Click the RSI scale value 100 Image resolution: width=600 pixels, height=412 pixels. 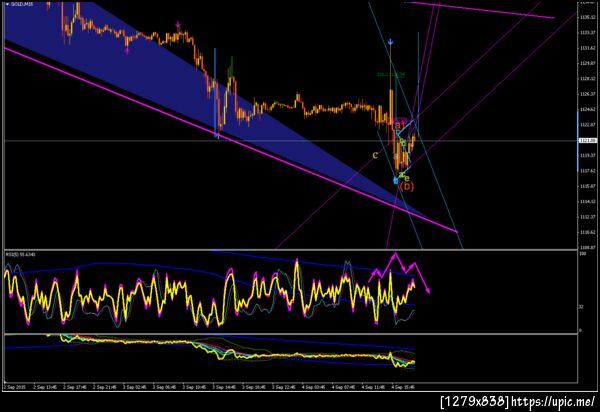pos(583,254)
